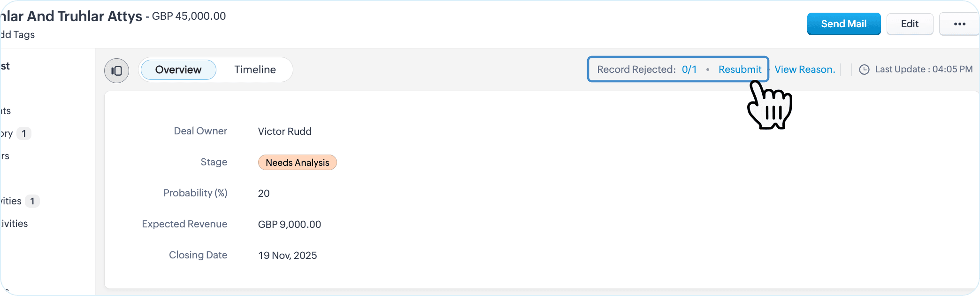This screenshot has width=980, height=296.
Task: Click the Closing Date 19 Nov, 2025
Action: [288, 256]
